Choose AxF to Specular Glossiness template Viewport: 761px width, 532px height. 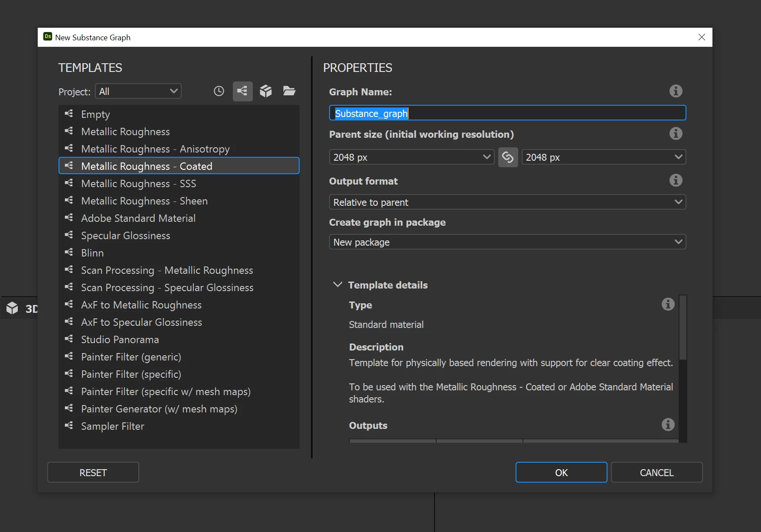179,322
